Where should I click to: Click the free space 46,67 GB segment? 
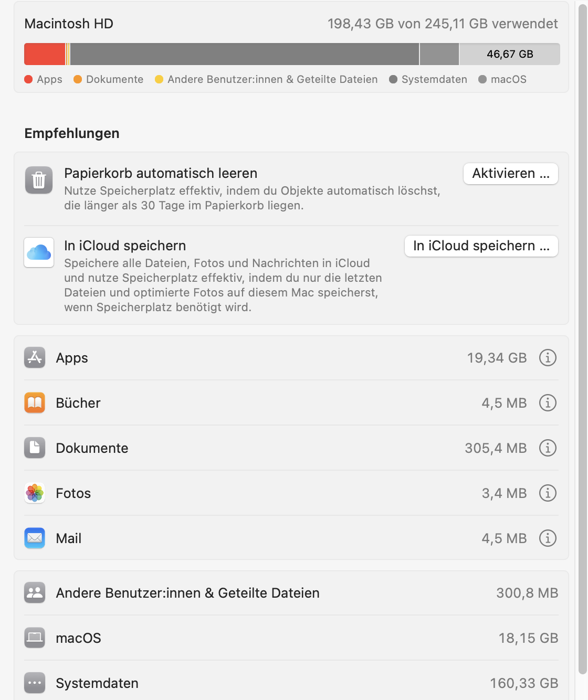click(x=510, y=54)
